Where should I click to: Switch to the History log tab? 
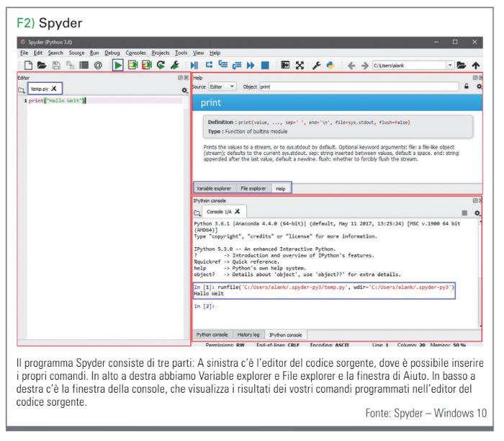[248, 334]
